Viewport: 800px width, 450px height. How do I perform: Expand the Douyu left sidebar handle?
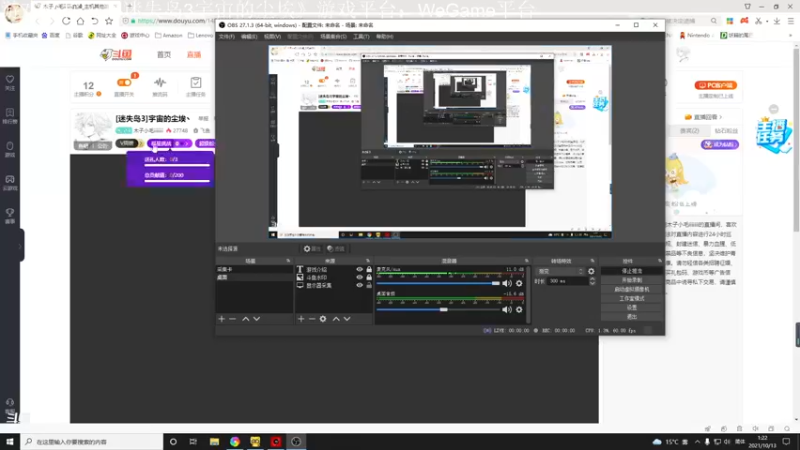20,246
